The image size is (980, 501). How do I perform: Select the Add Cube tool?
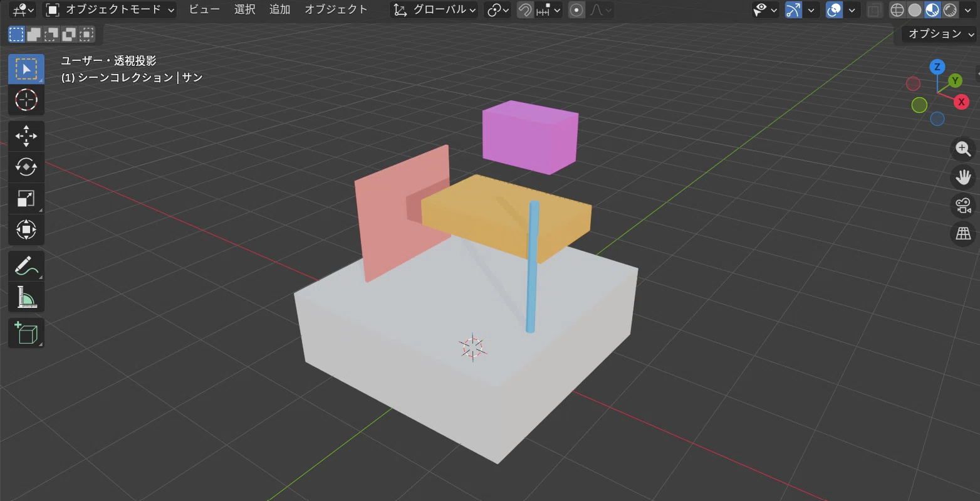click(26, 333)
